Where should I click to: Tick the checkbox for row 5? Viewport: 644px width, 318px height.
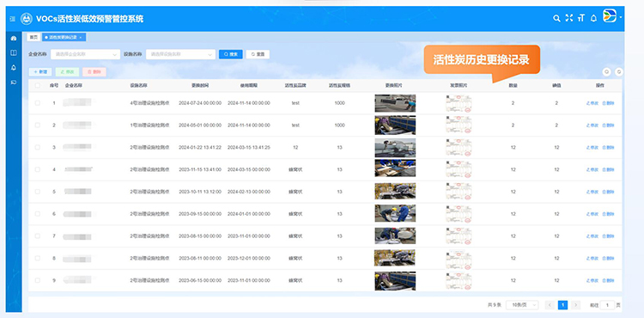tap(38, 192)
